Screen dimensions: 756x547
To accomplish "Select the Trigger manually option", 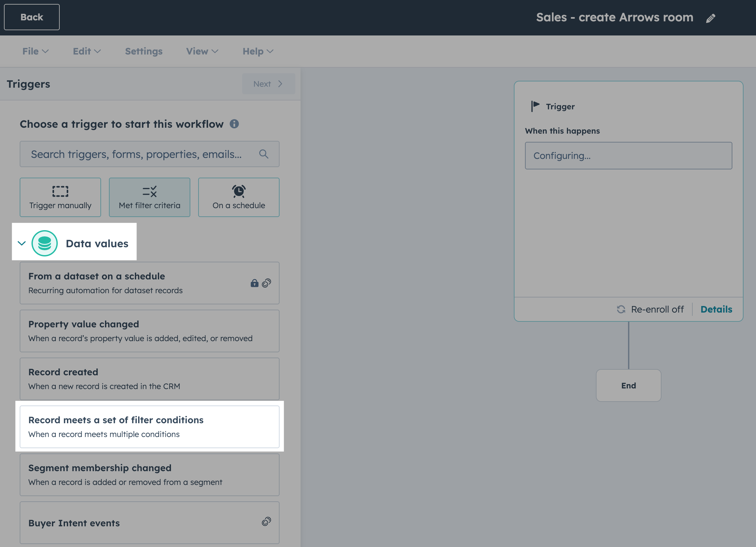I will (x=60, y=197).
